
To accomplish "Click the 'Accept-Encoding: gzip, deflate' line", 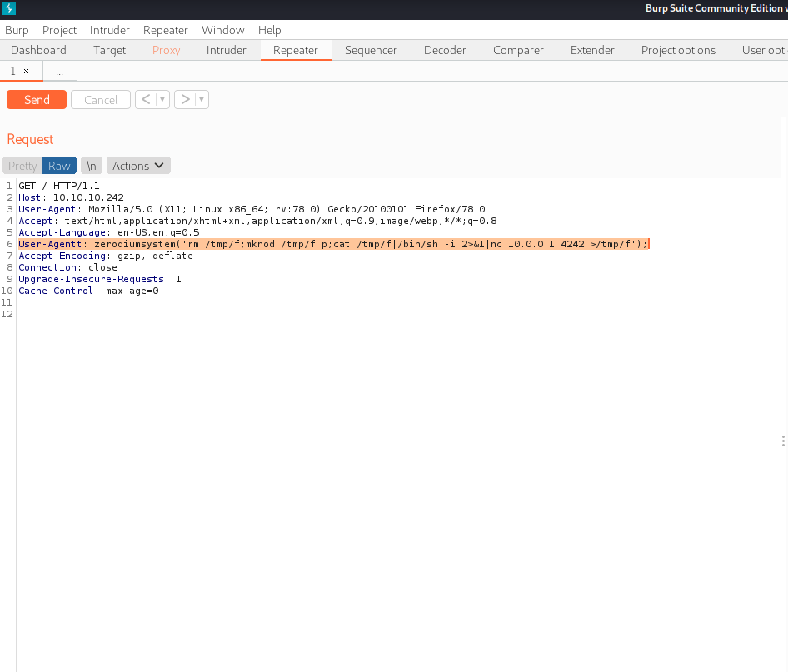I will click(106, 256).
